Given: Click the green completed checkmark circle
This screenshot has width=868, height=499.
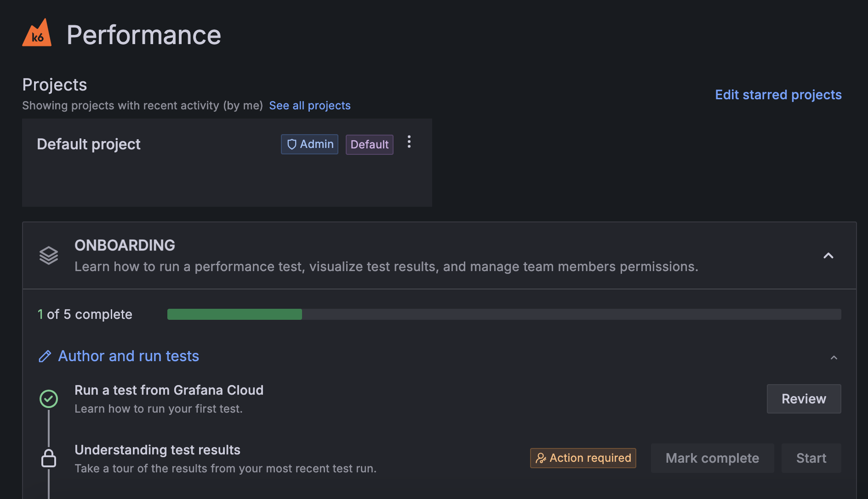Looking at the screenshot, I should 49,399.
